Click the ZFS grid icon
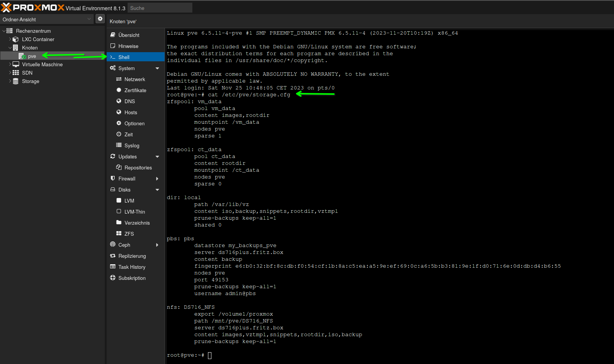Image resolution: width=614 pixels, height=364 pixels. (119, 234)
